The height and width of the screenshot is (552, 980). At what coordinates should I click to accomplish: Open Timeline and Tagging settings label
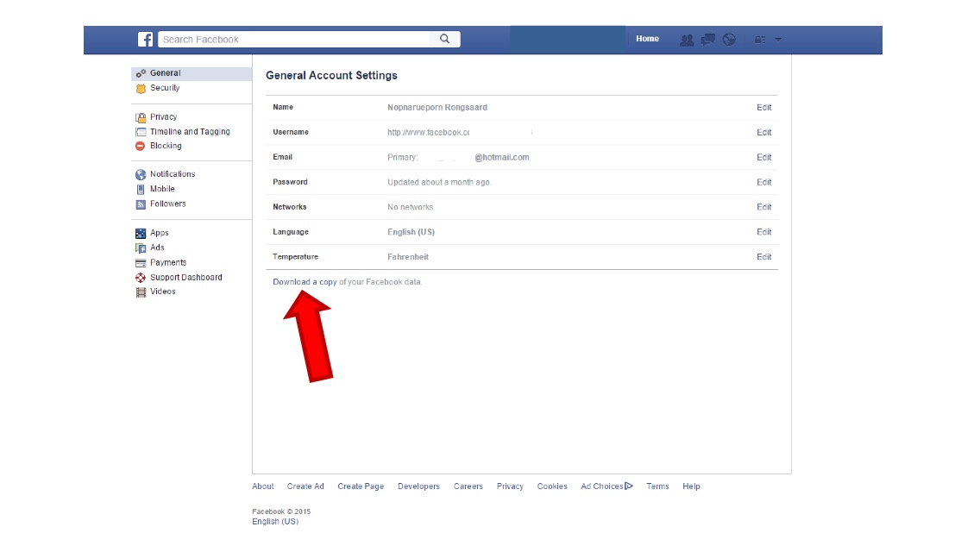tap(190, 132)
